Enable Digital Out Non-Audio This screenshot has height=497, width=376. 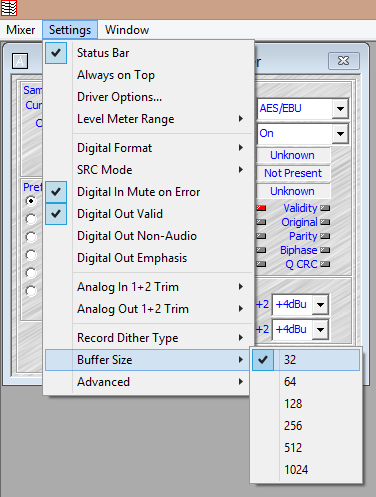[148, 236]
